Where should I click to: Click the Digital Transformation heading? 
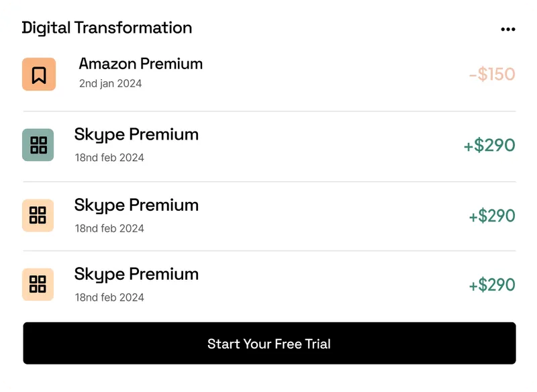click(x=107, y=28)
